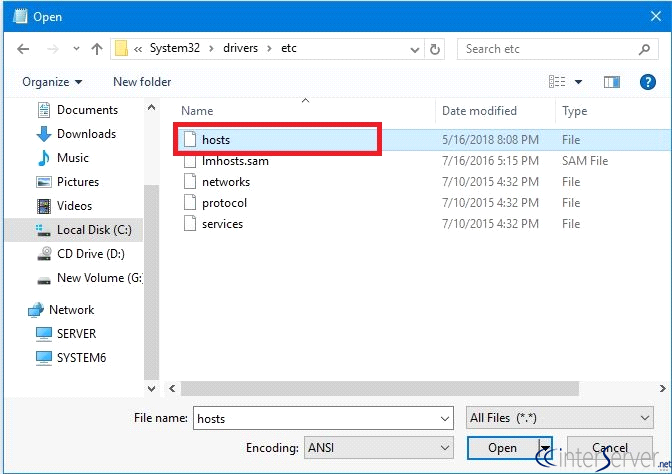Select New Volume (G:) in sidebar

(x=99, y=278)
